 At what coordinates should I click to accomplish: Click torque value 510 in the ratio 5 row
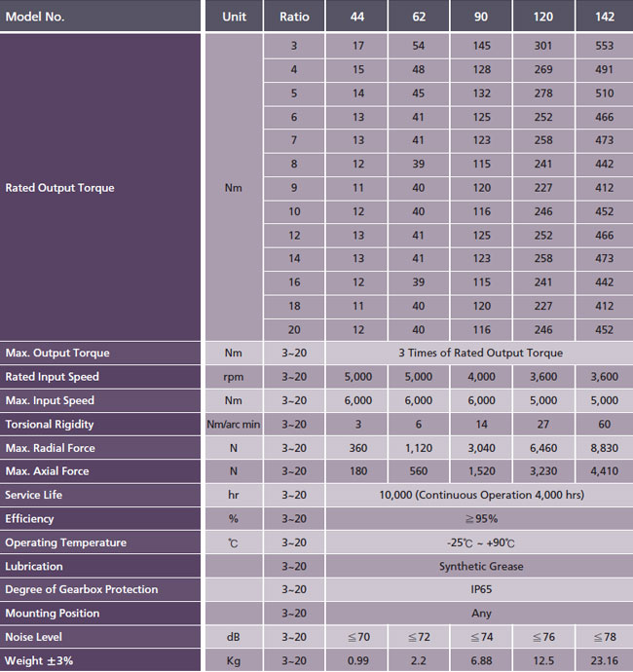tap(605, 93)
